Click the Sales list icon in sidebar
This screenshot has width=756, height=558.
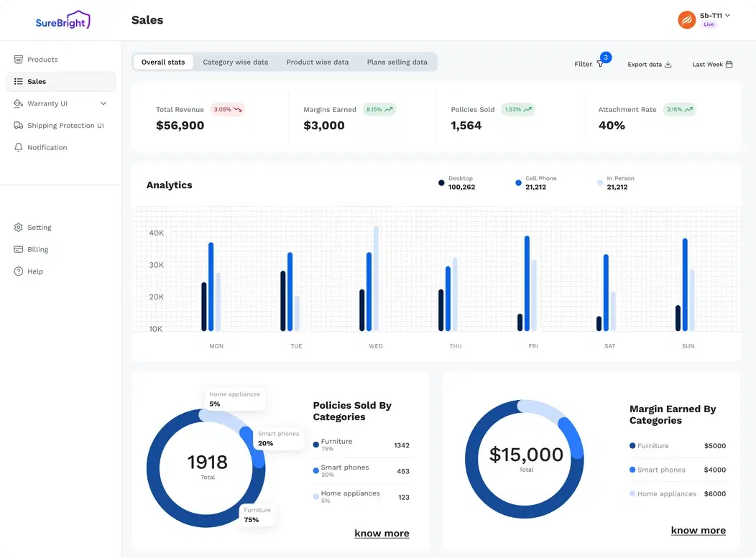click(x=18, y=81)
